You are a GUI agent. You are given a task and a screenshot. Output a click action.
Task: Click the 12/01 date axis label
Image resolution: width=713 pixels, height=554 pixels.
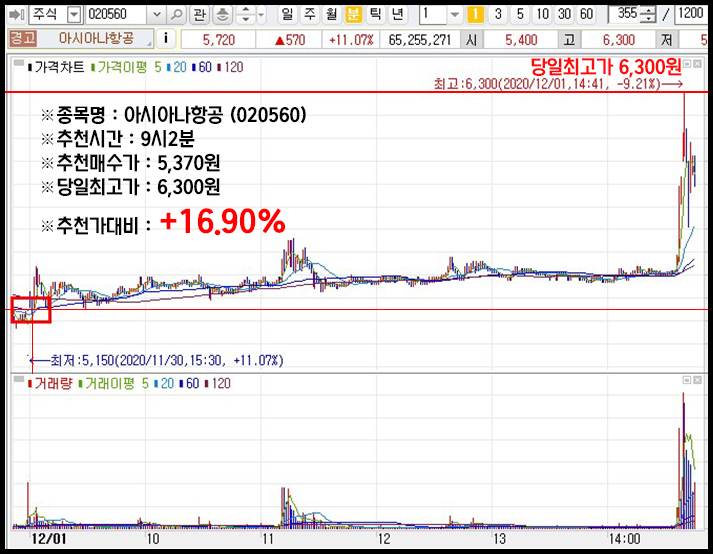tap(48, 539)
